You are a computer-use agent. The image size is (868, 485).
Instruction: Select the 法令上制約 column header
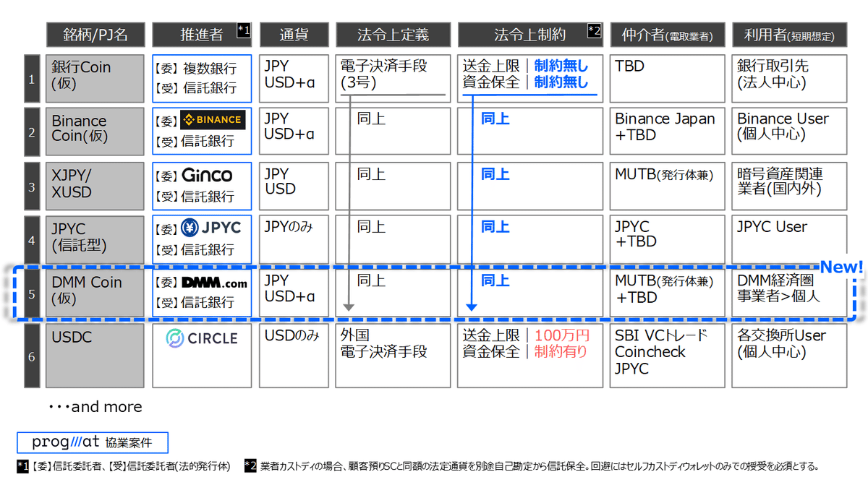(529, 35)
